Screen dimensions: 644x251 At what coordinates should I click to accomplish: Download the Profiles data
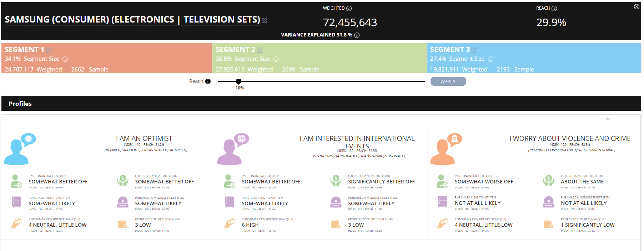[x=608, y=119]
